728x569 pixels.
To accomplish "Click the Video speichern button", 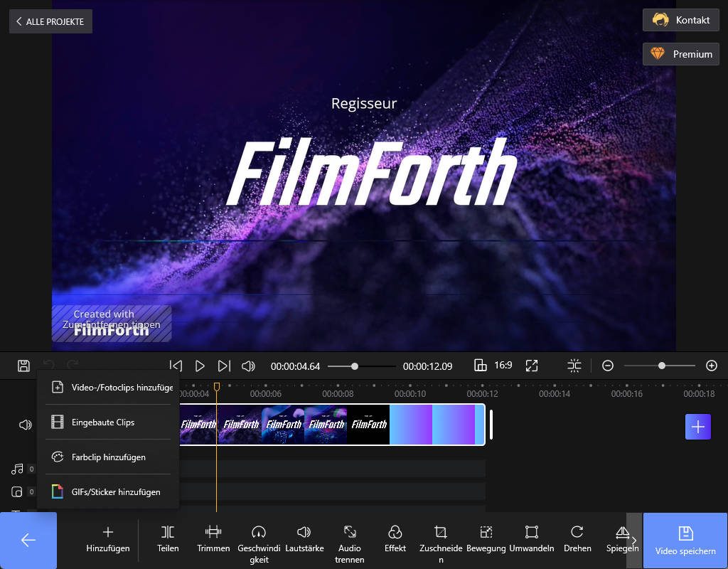I will click(685, 541).
